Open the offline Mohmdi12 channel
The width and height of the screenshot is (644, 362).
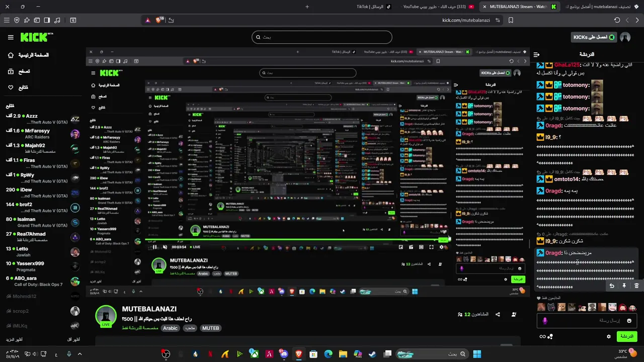43,296
